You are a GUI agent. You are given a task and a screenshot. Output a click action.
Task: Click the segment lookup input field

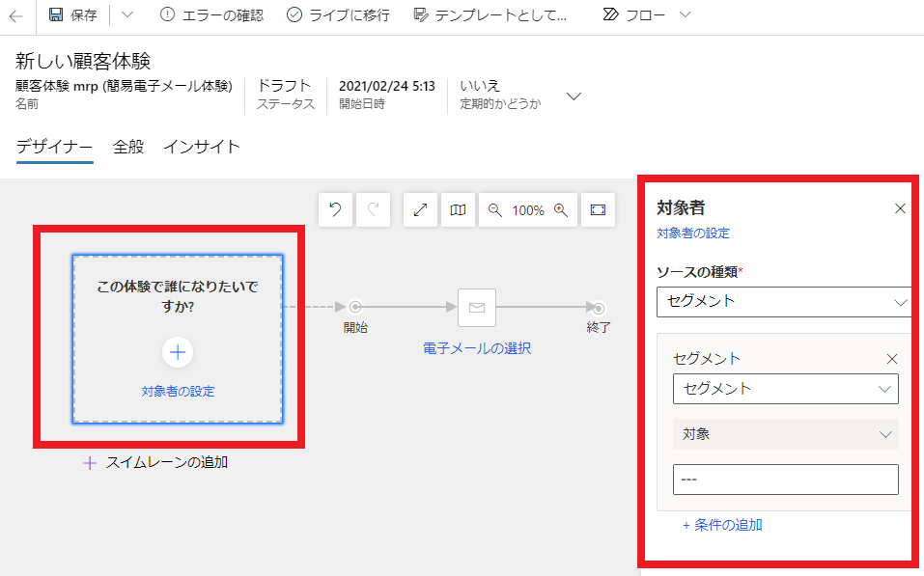[785, 480]
